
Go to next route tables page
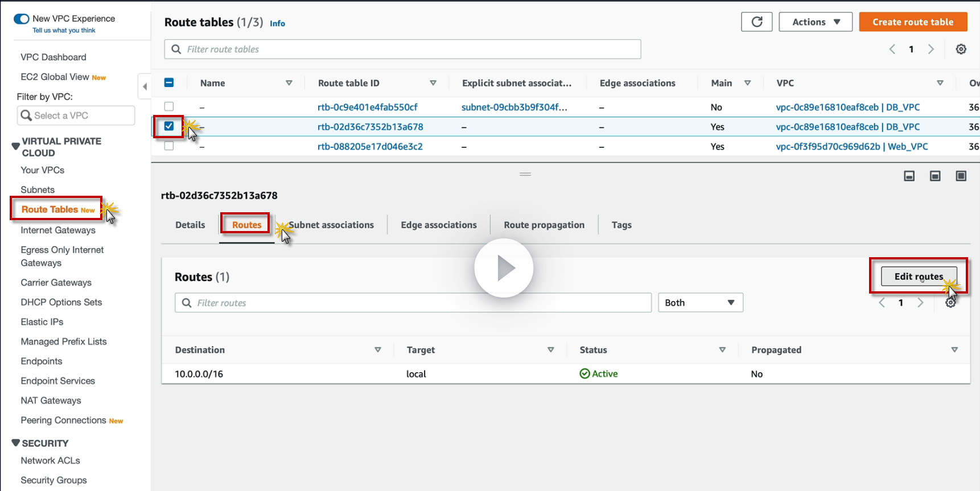click(931, 49)
